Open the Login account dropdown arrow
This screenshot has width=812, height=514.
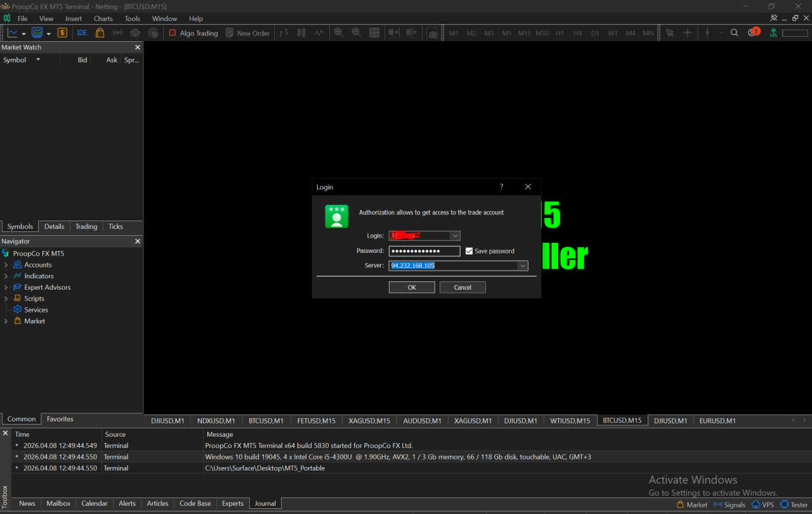coord(455,236)
